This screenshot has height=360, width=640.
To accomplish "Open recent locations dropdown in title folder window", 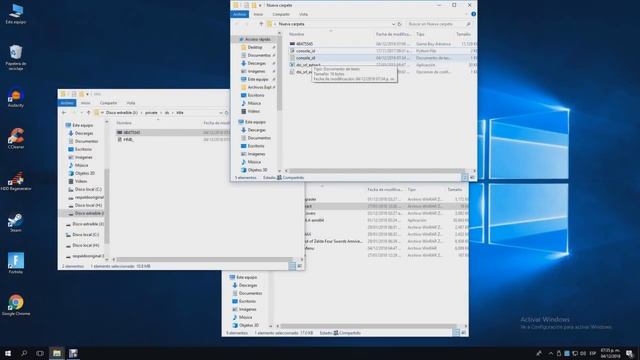I will click(81, 113).
